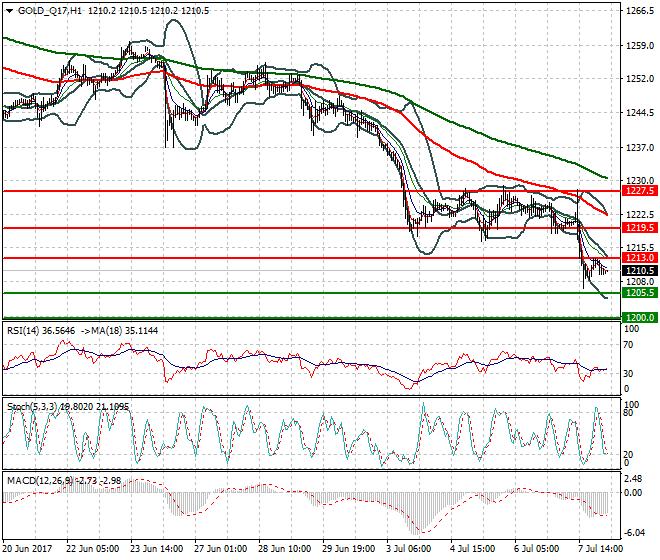660x560 pixels.
Task: Click the 20 Jun 2017 date label
Action: point(27,549)
